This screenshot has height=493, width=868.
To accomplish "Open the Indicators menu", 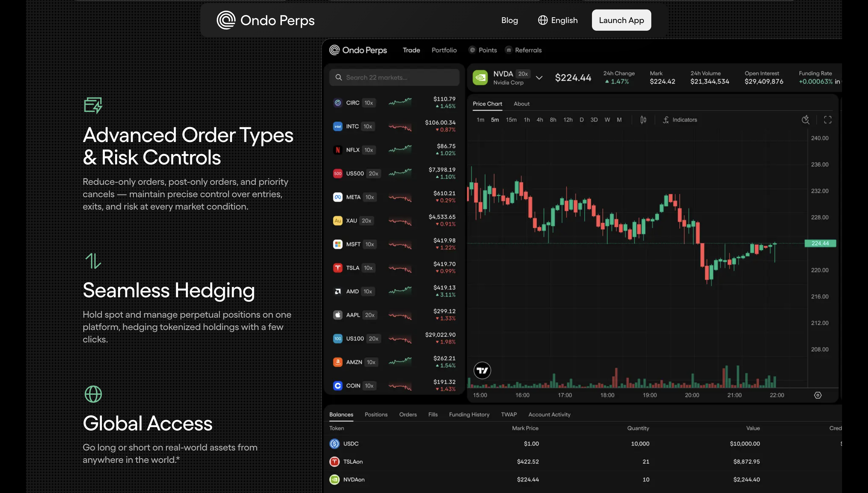I will (680, 120).
